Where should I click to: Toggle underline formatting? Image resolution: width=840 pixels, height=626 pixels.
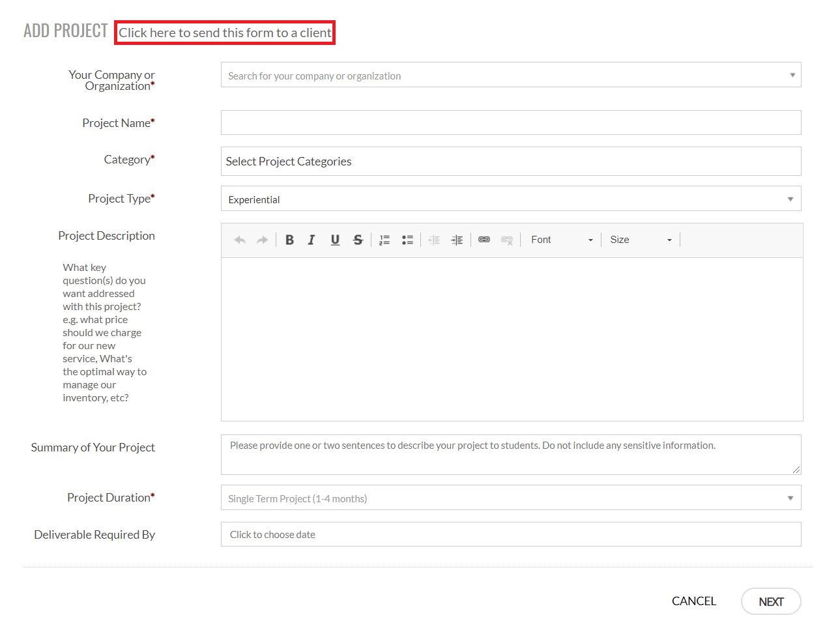point(334,240)
